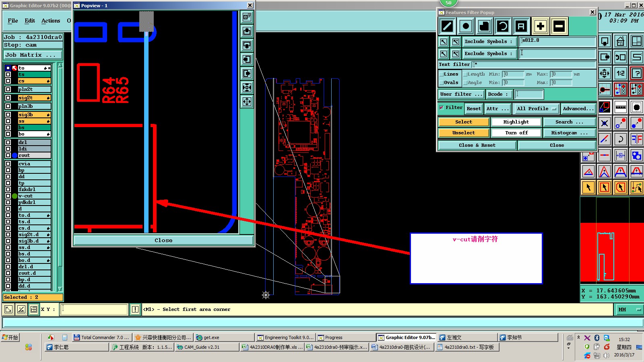Toggle the negative polarity minus icon
The height and width of the screenshot is (362, 644).
pos(559,27)
